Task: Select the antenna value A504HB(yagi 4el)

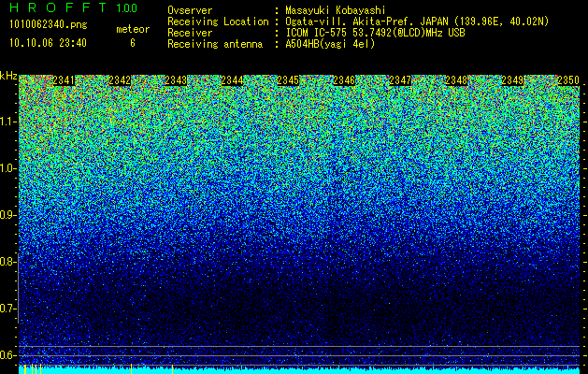Action: [330, 44]
